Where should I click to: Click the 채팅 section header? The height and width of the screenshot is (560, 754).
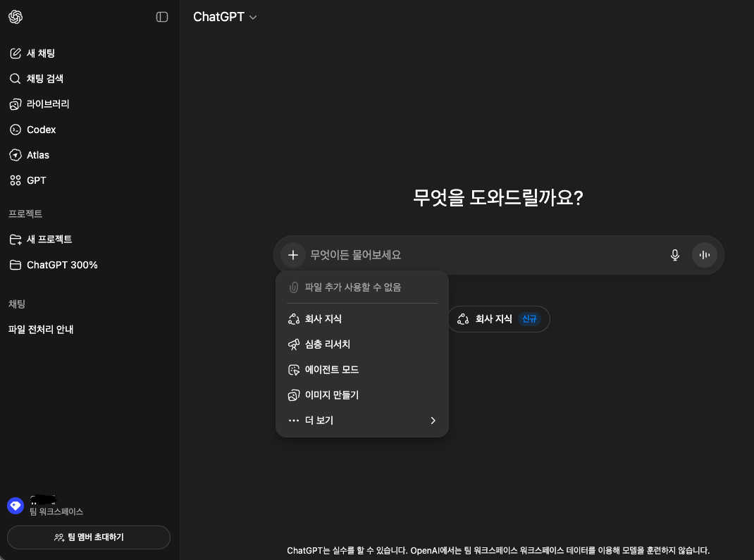click(x=17, y=304)
